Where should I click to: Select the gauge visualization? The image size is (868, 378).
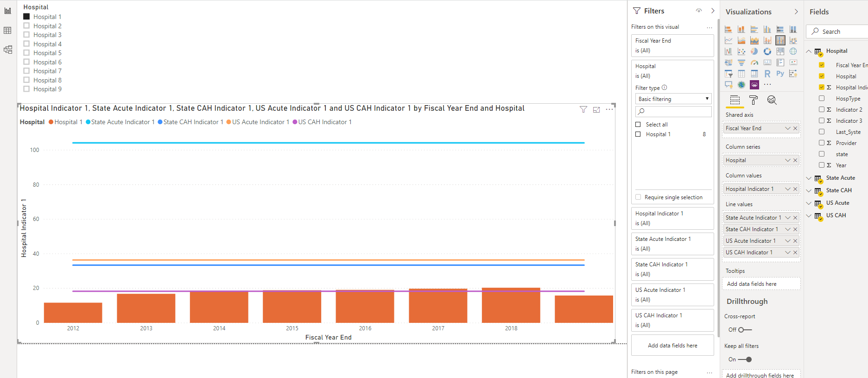pos(754,63)
